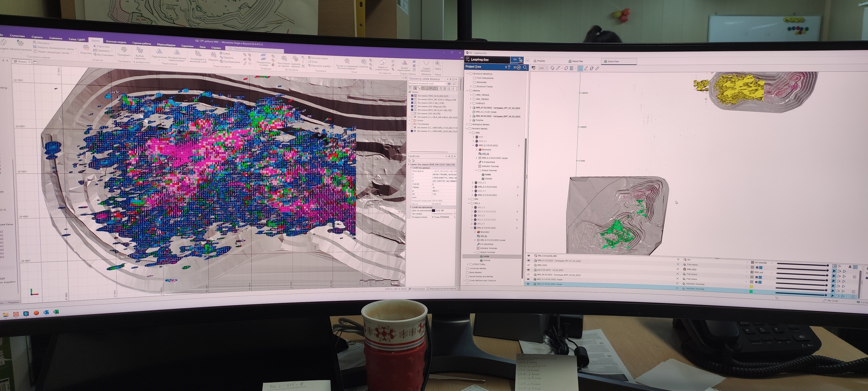Screen dimensions: 868x391
Task: Click the Проверить wireframe validation icon
Action: point(124,49)
